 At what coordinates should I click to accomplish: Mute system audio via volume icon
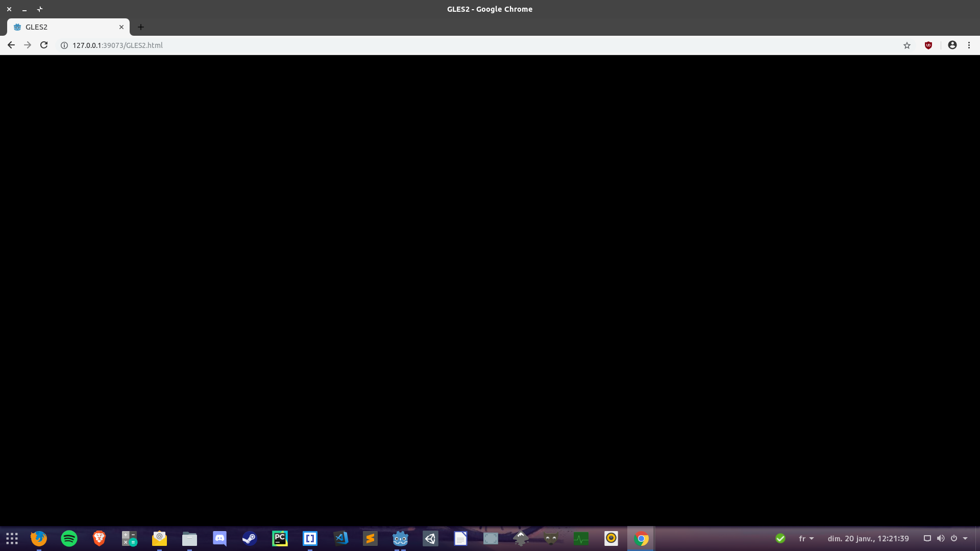click(941, 538)
